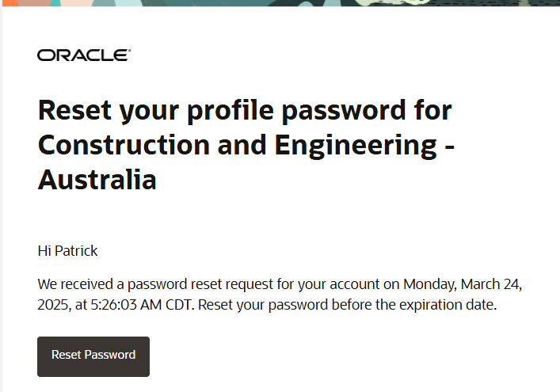Click the Reset Password button

(x=93, y=356)
